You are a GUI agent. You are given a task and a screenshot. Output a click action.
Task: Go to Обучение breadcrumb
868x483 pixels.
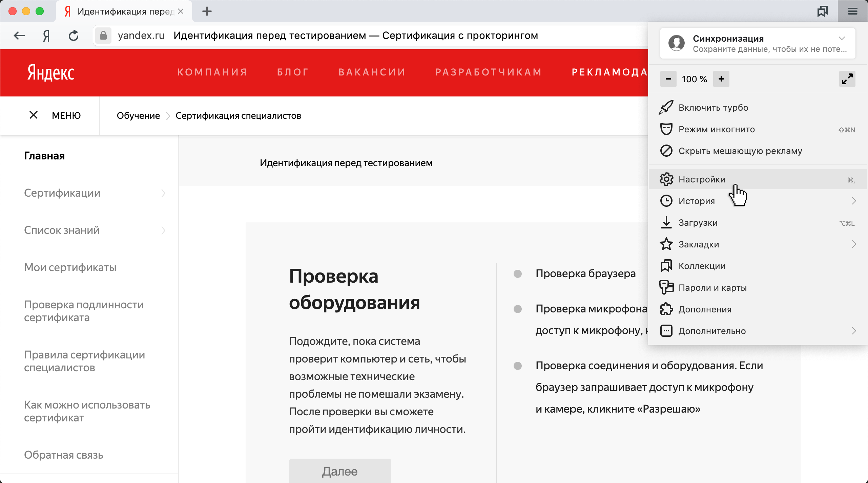pos(138,116)
